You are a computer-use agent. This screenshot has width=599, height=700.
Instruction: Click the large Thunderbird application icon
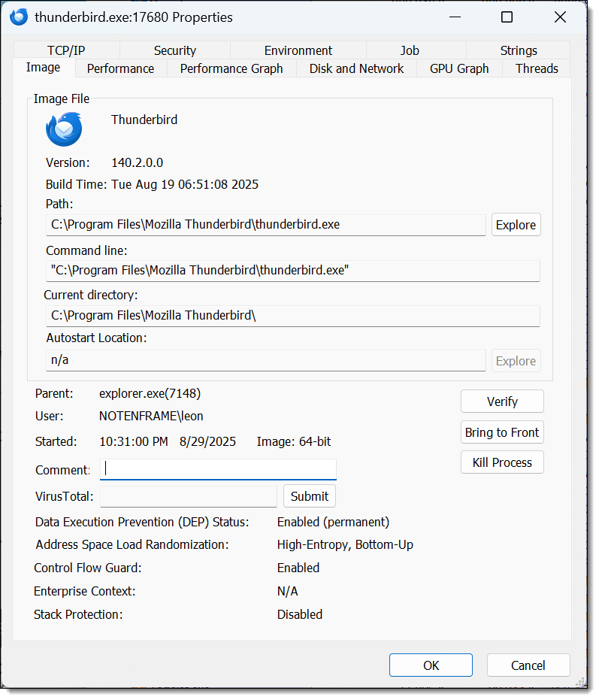[x=64, y=129]
